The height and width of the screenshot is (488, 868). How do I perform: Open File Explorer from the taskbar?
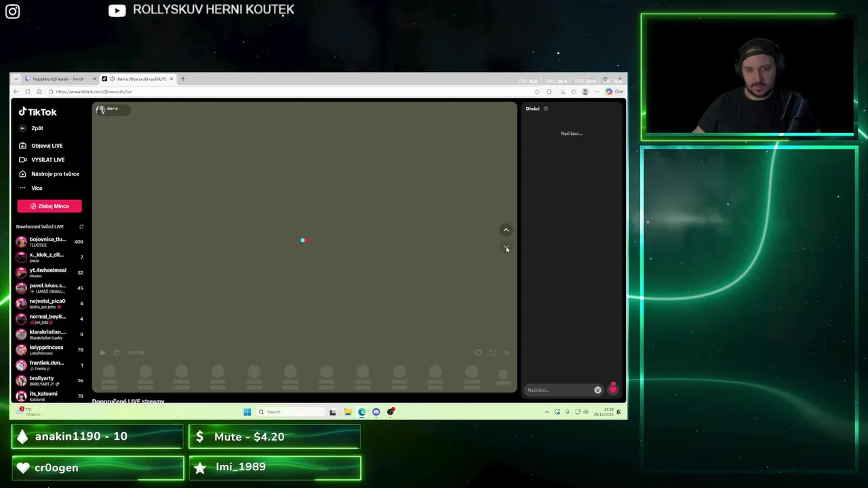point(347,411)
